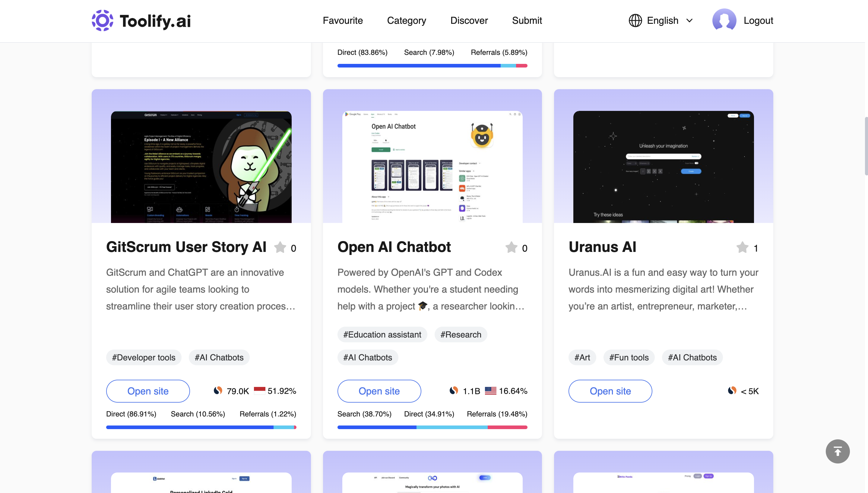This screenshot has height=493, width=868.
Task: Click the Toolify.ai logo icon
Action: pos(103,21)
